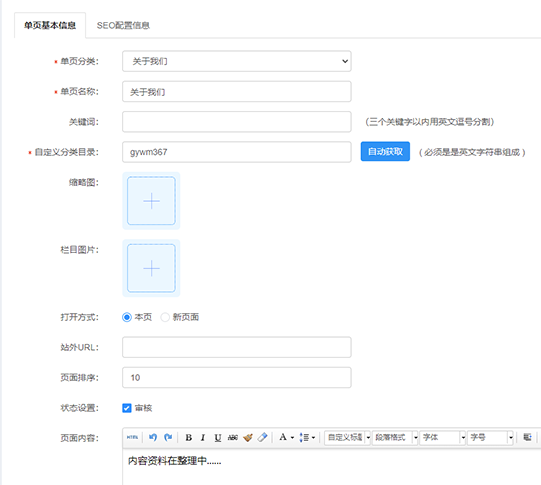Open the 段落格式 dropdown in editor
This screenshot has width=541, height=485.
pyautogui.click(x=395, y=437)
